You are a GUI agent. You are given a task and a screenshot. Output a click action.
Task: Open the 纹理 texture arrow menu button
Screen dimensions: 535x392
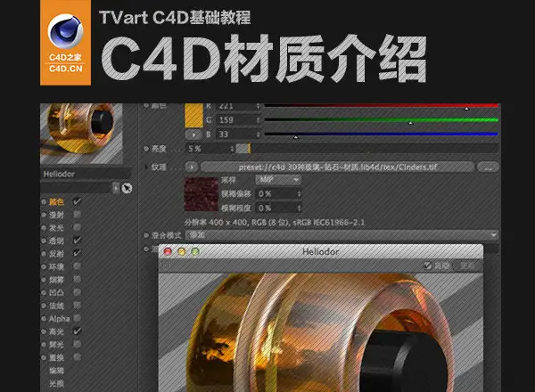tap(192, 167)
